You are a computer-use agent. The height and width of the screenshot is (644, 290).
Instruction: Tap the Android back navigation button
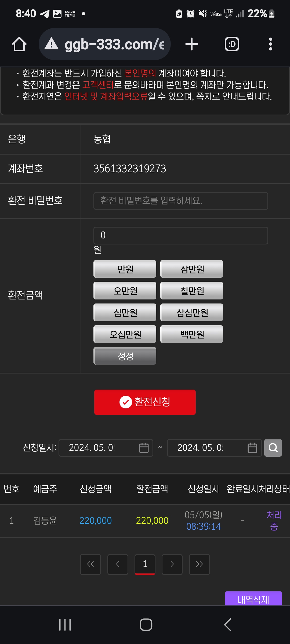pos(227,625)
